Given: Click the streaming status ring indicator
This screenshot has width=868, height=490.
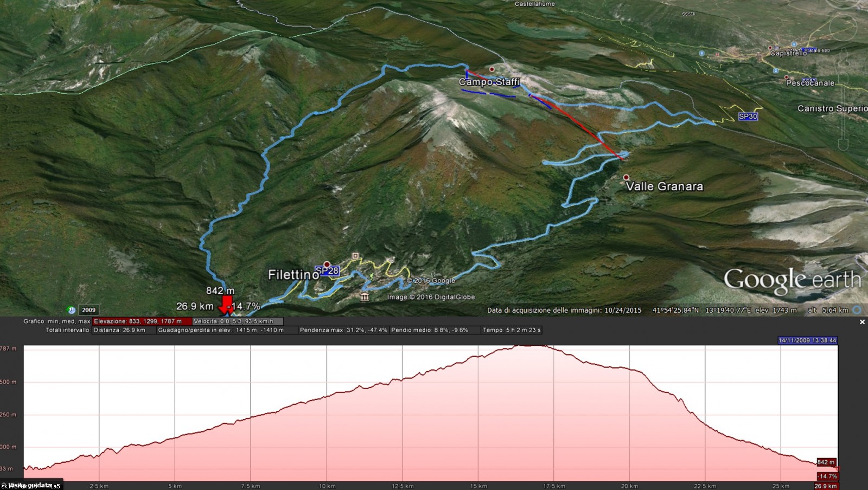Looking at the screenshot, I should (857, 310).
